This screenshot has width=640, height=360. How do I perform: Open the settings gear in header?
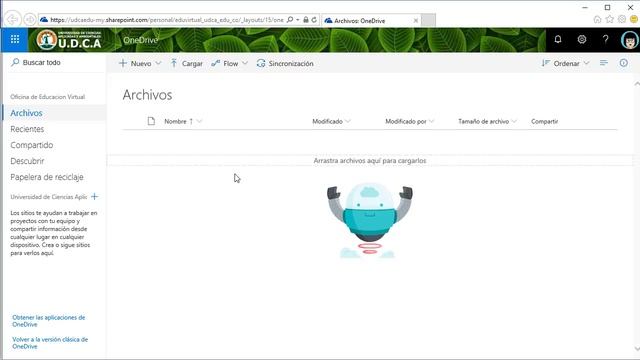tap(582, 40)
